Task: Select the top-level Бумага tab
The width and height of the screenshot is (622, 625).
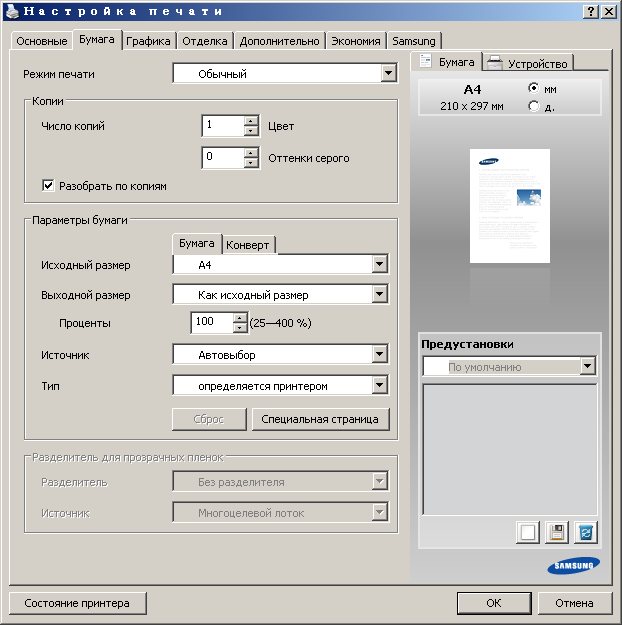Action: click(97, 39)
